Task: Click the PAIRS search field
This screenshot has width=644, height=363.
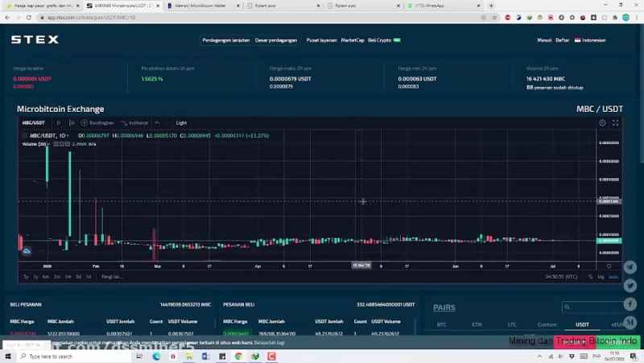Action: pos(592,307)
